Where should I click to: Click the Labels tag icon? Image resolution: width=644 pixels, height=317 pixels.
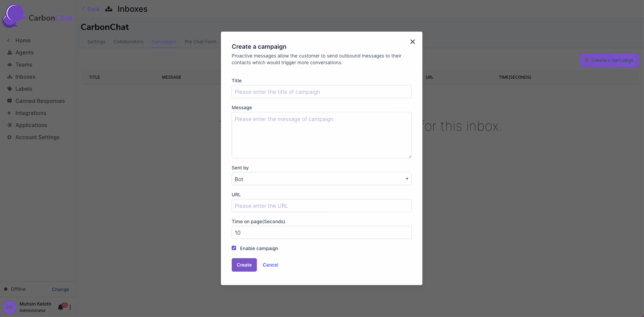point(10,89)
